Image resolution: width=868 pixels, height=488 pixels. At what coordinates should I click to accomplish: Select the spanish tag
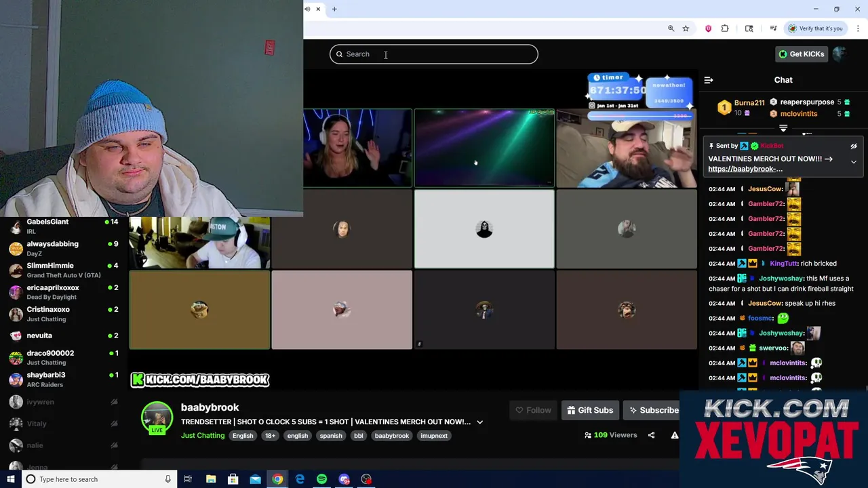coord(331,436)
